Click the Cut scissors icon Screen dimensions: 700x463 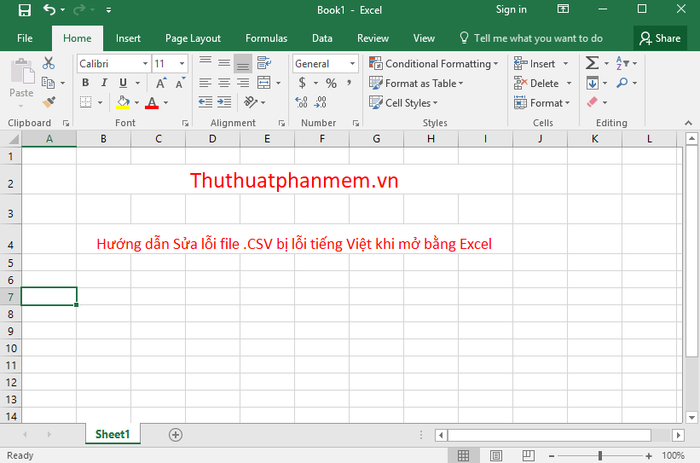(49, 63)
